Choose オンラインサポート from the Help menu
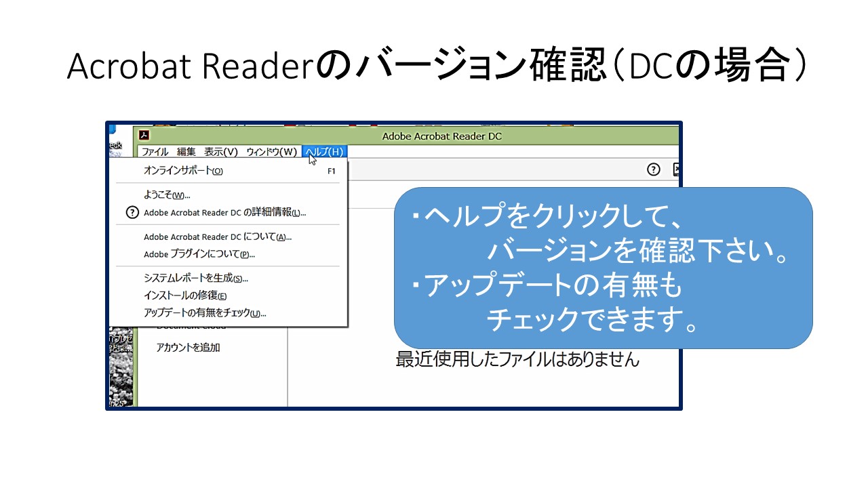Screen dimensions: 868x488 (229, 171)
